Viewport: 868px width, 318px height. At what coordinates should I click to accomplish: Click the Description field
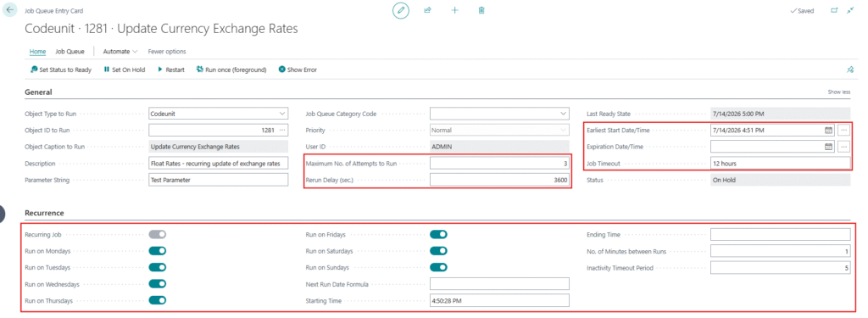click(219, 164)
